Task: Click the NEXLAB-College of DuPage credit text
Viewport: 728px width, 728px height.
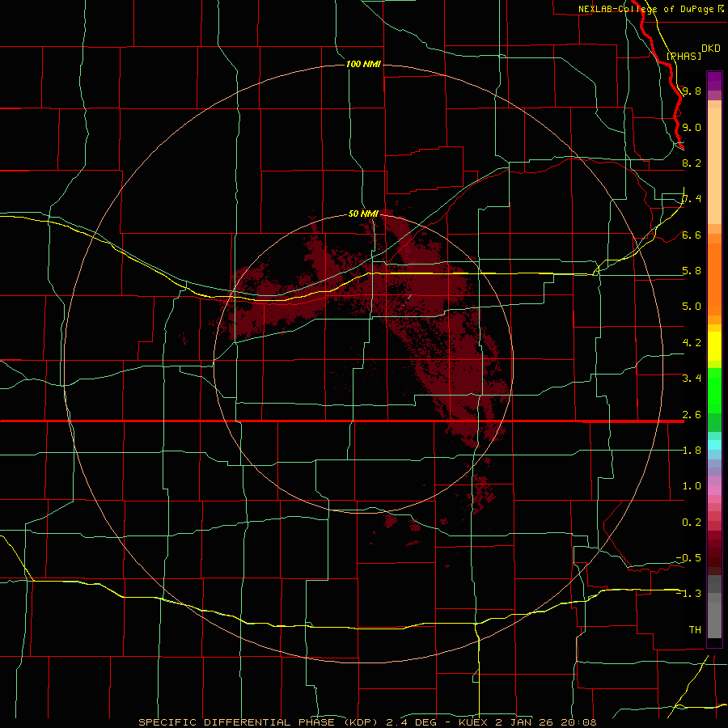Action: click(x=646, y=9)
